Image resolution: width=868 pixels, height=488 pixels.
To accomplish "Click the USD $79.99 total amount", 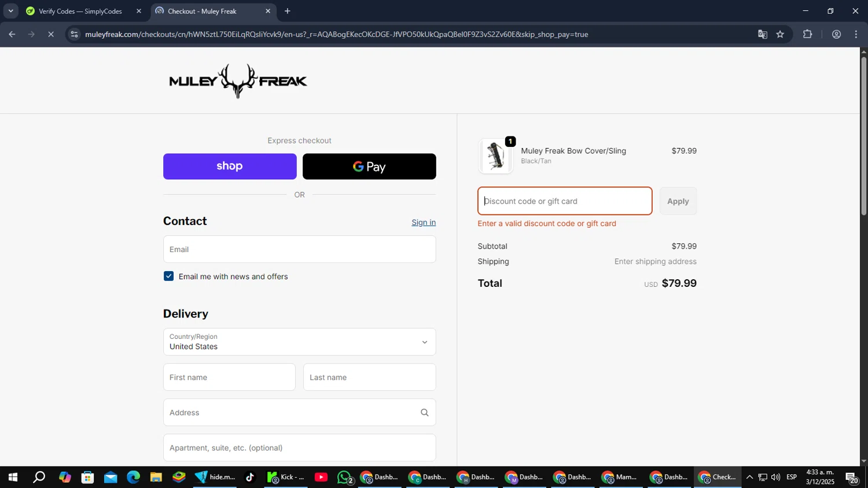I will click(x=670, y=283).
